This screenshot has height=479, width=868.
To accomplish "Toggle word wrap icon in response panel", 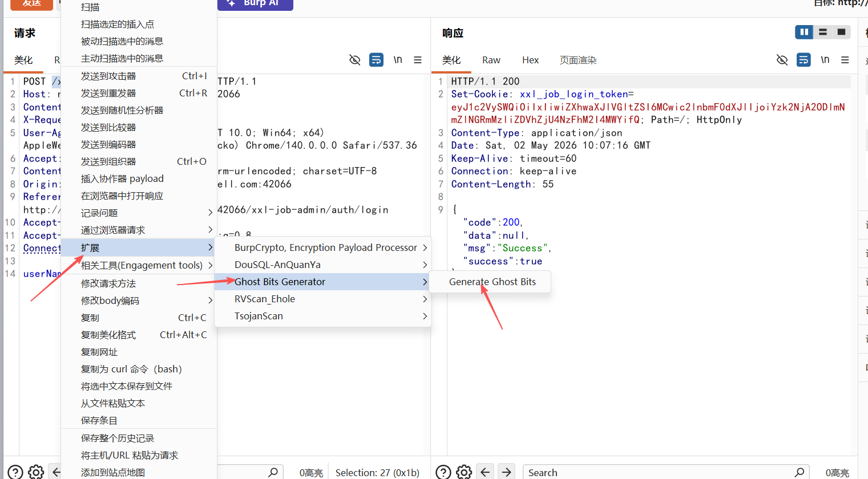I will pos(804,60).
